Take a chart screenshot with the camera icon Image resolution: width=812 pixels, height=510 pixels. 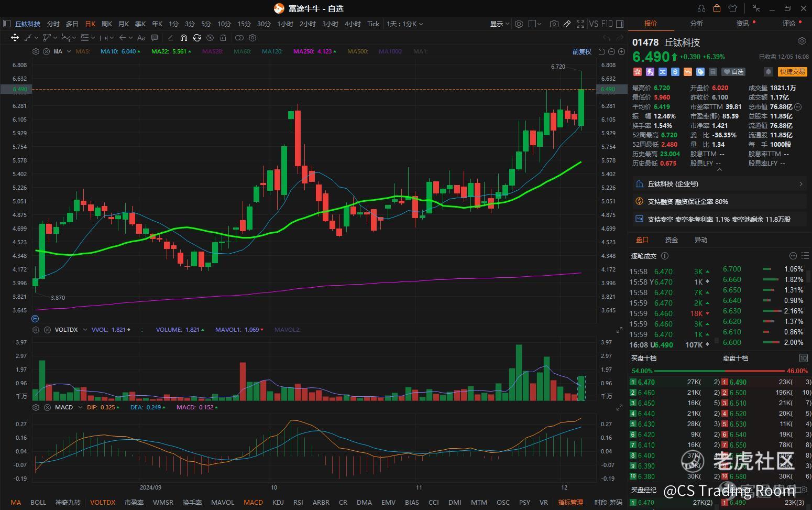(x=554, y=24)
